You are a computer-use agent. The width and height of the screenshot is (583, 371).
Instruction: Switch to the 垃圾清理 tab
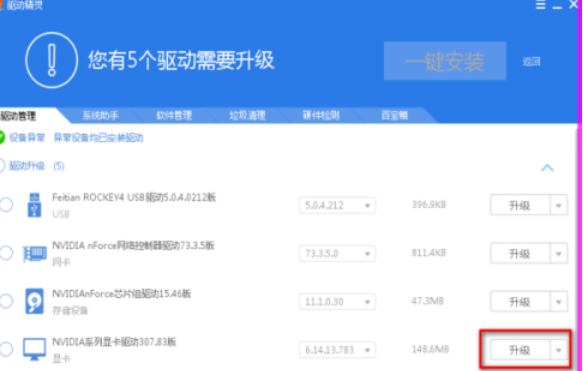point(248,116)
